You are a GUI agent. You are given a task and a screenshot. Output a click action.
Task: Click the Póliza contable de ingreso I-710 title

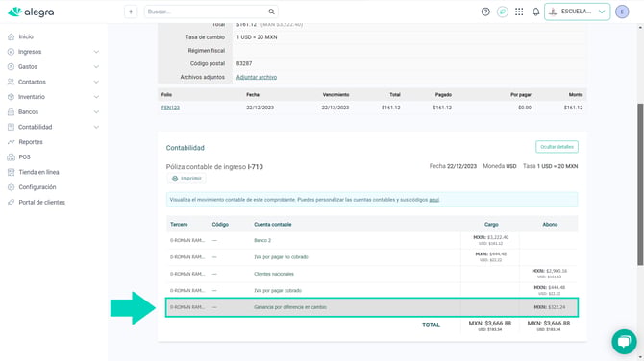pyautogui.click(x=214, y=166)
